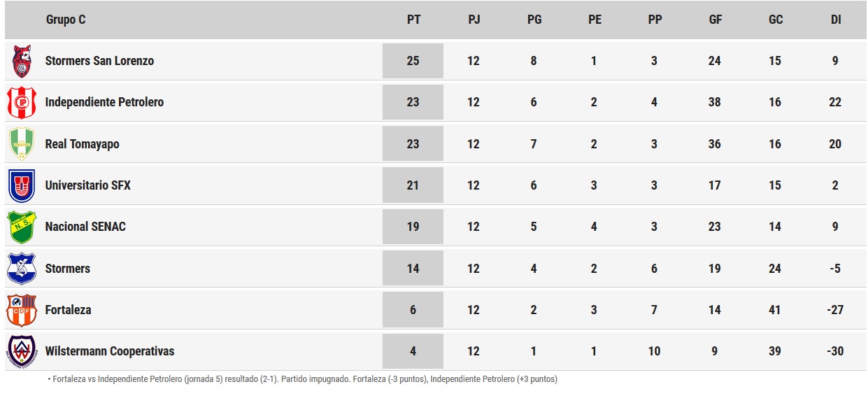Open the Independiente Petrolero team name

104,102
